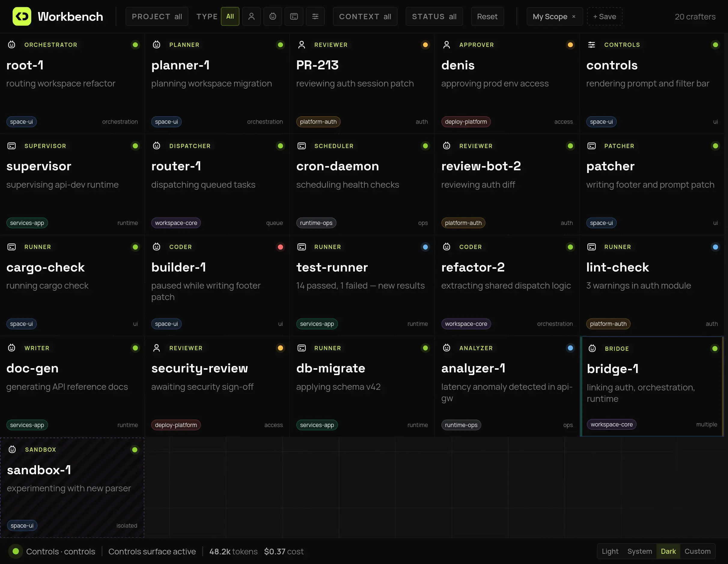Open the STATUS all dropdown
The width and height of the screenshot is (728, 564).
434,16
